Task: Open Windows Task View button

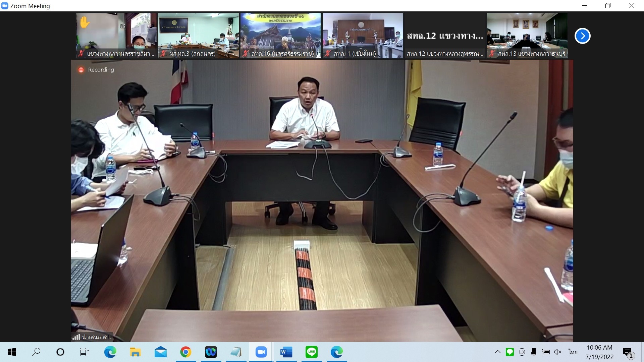Action: [x=85, y=352]
